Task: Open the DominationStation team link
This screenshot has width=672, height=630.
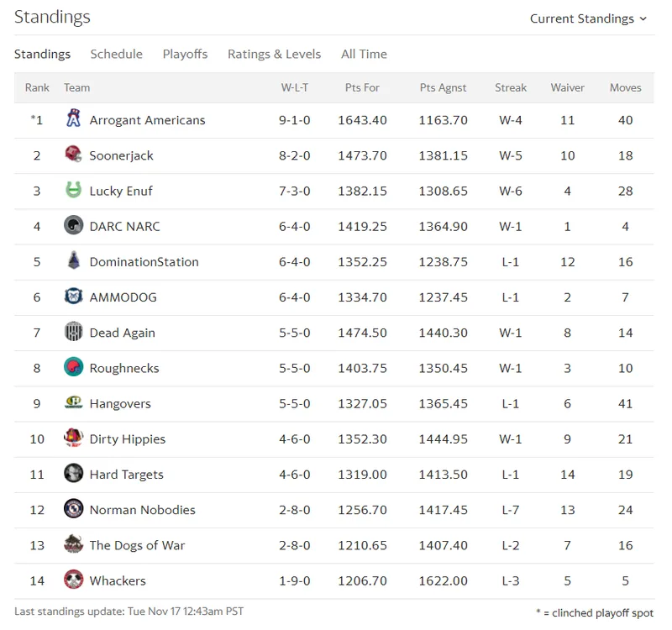Action: pyautogui.click(x=144, y=262)
